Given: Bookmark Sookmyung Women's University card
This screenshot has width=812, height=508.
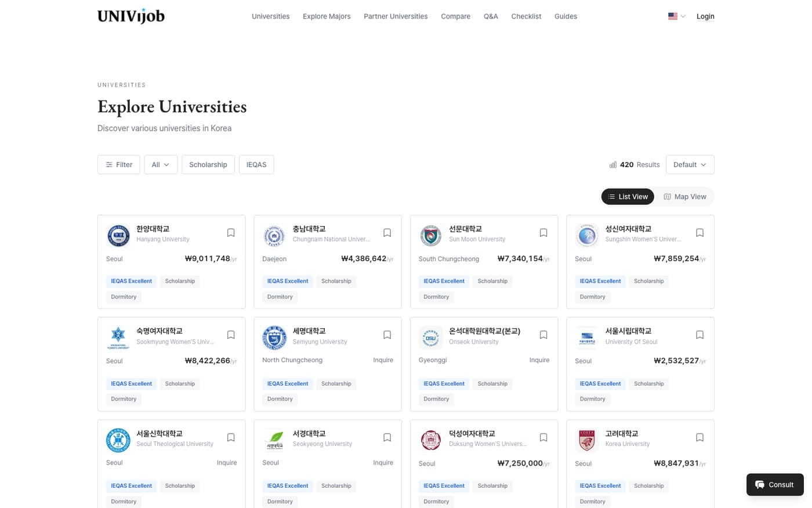Looking at the screenshot, I should pyautogui.click(x=231, y=335).
